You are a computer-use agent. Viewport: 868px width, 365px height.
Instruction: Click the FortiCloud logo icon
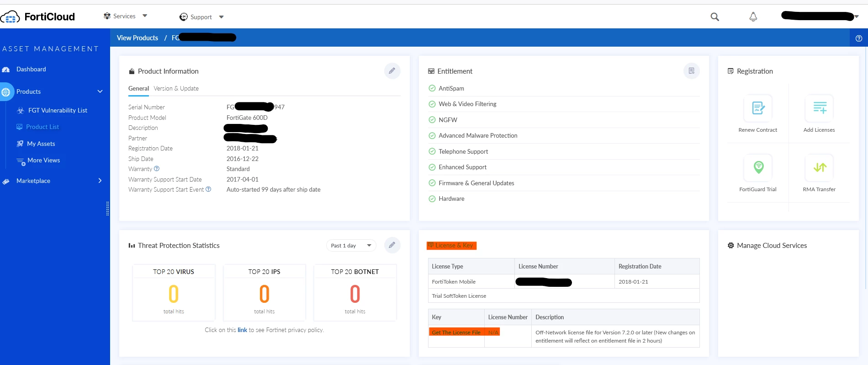click(x=10, y=17)
